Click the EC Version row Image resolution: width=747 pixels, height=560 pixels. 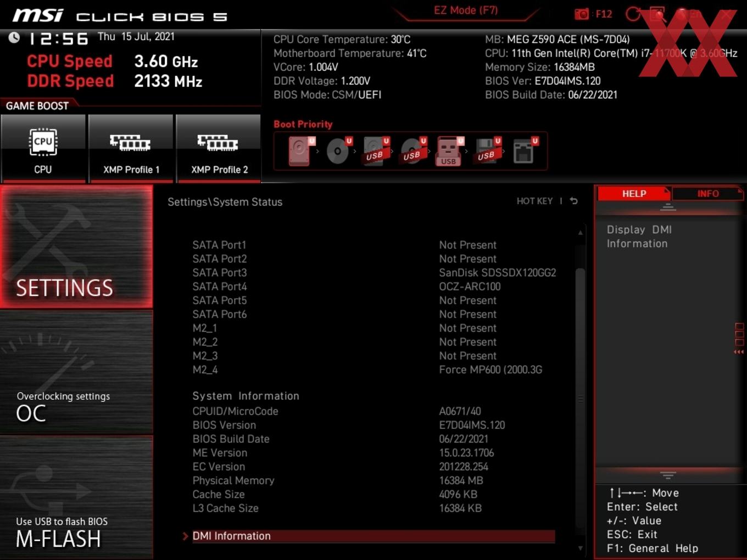click(374, 467)
